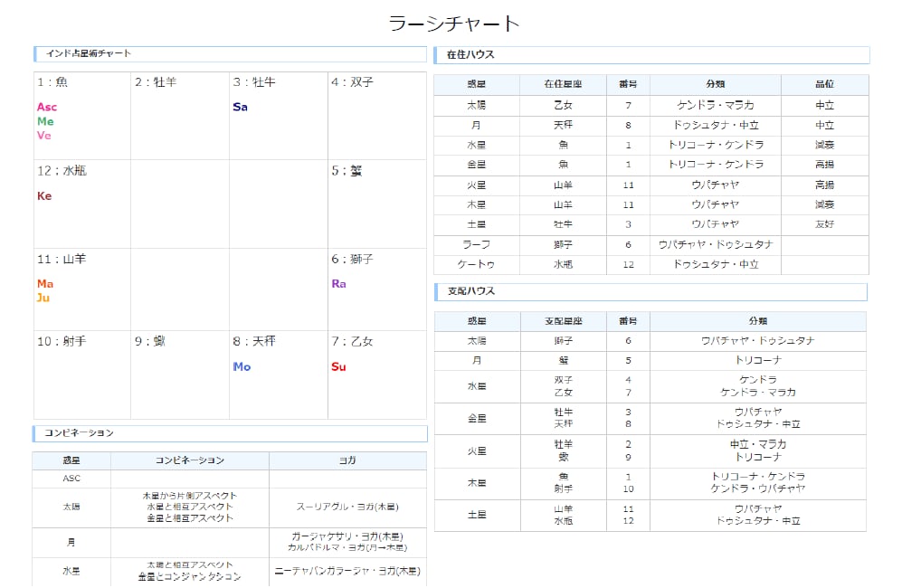Click the ASC row in コンビネーション table

[229, 479]
